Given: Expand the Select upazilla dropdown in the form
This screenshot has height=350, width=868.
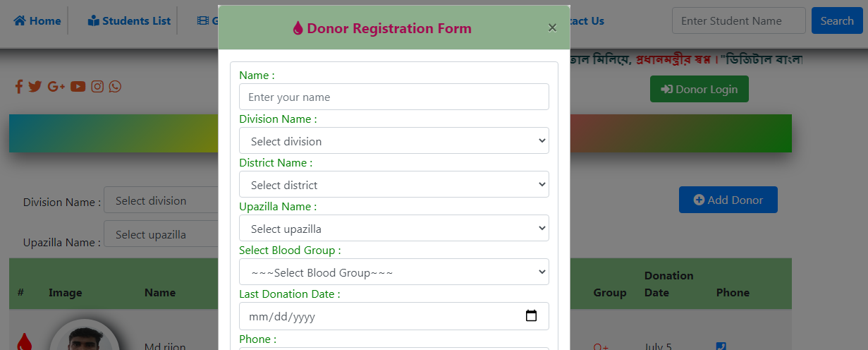Looking at the screenshot, I should click(393, 229).
